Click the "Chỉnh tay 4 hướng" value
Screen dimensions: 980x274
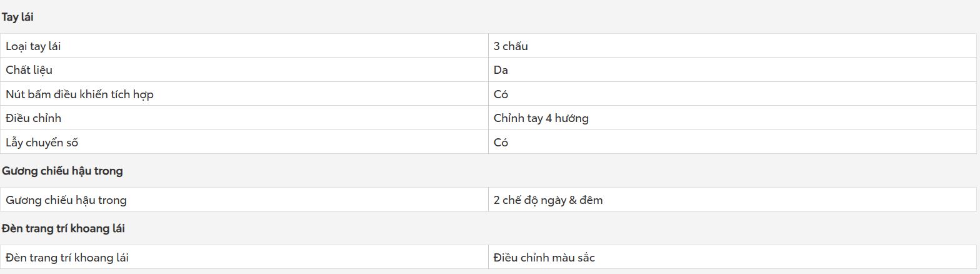pyautogui.click(x=541, y=118)
